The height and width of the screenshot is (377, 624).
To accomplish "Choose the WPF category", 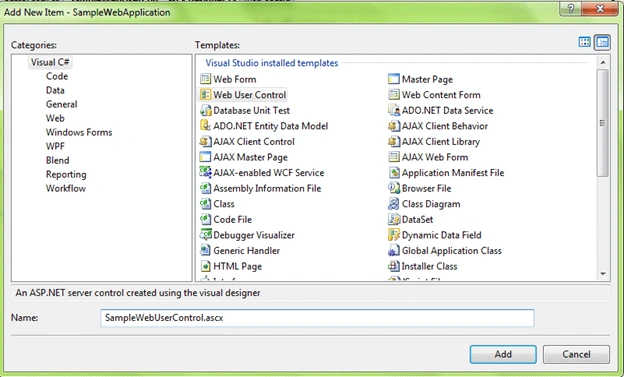I will [55, 146].
